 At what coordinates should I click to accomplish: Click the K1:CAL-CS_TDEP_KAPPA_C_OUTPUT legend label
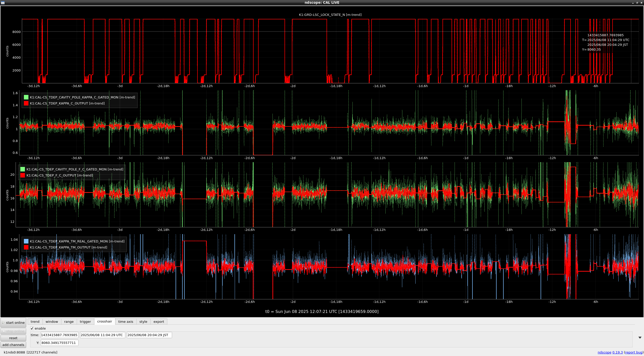67,103
